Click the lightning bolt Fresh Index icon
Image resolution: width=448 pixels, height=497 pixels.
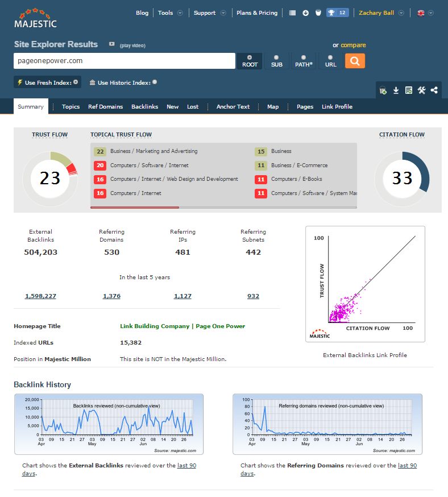[20, 82]
